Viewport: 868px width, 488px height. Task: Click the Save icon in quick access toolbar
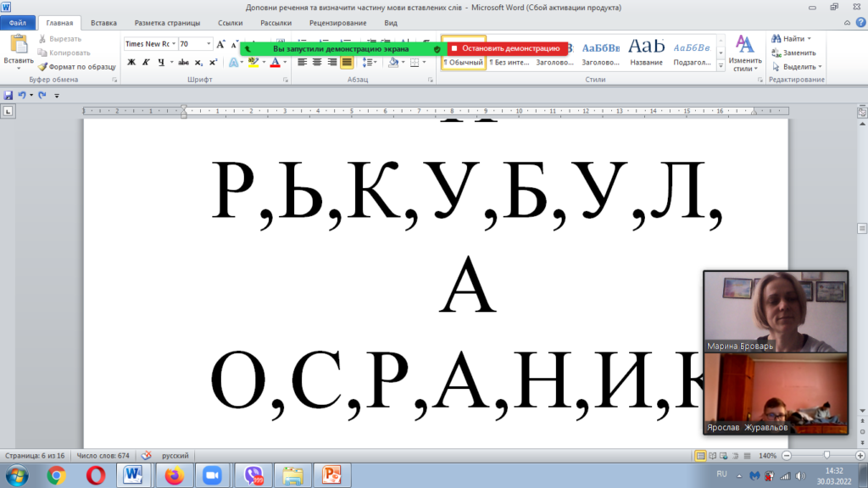(x=8, y=95)
